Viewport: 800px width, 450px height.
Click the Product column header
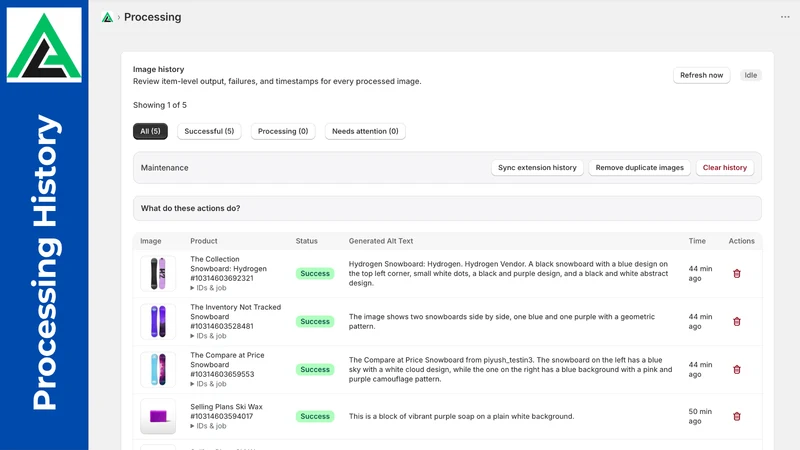click(x=204, y=241)
